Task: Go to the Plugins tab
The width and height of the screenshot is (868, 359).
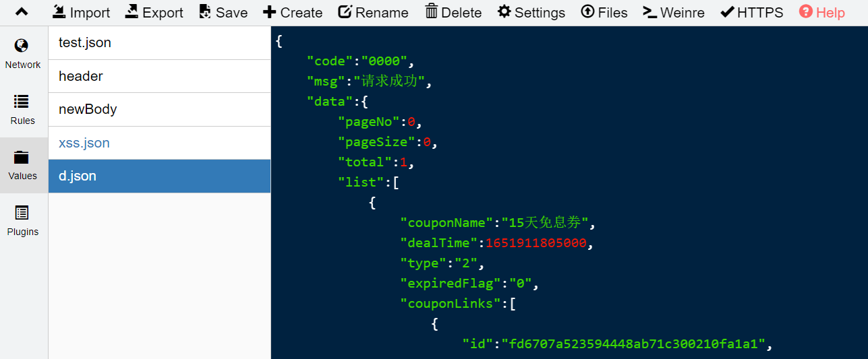Action: pyautogui.click(x=23, y=221)
